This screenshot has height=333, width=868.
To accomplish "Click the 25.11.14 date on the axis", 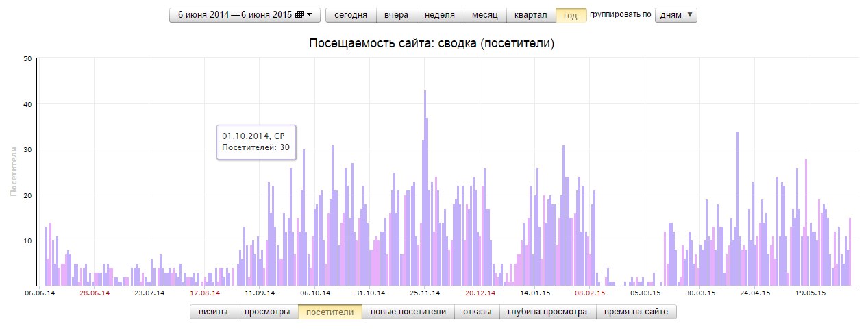I will 425,293.
